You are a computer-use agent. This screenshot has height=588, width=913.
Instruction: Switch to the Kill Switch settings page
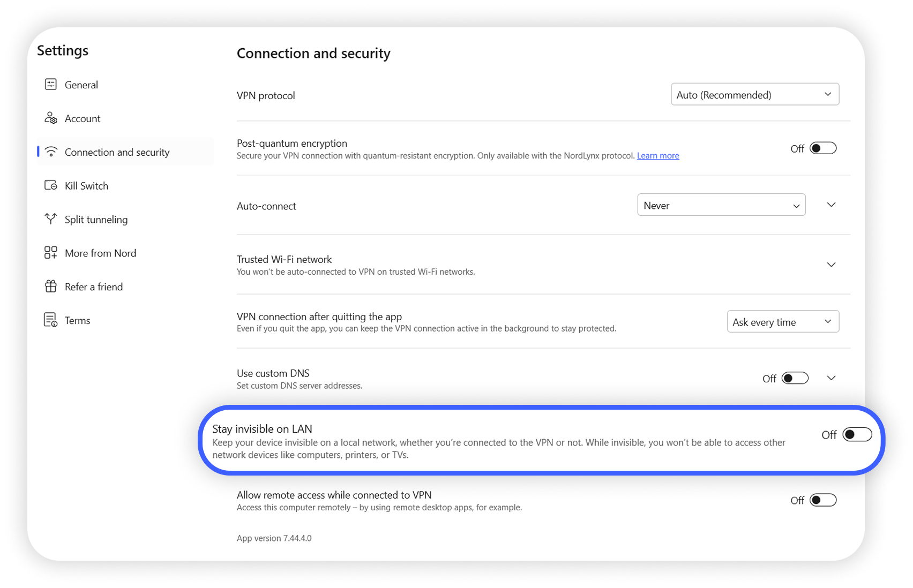coord(85,185)
